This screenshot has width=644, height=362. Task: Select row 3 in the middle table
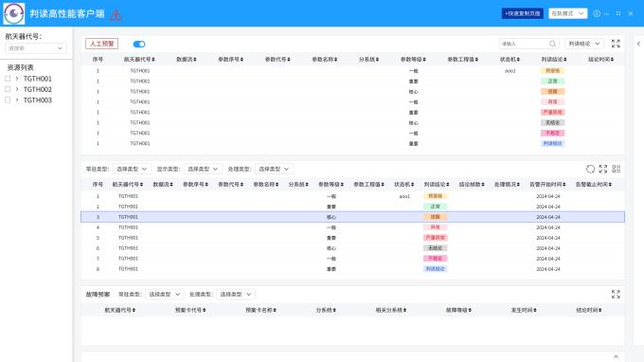click(x=353, y=217)
